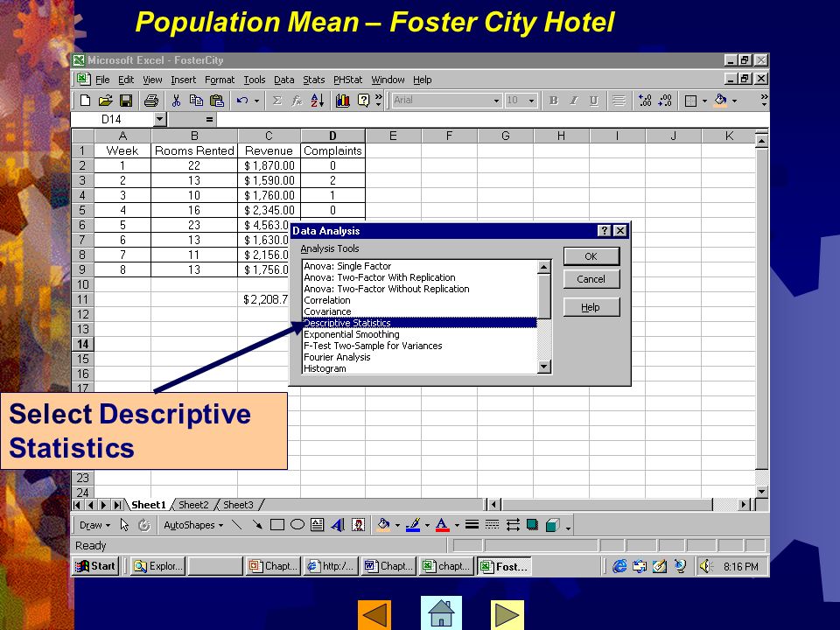Image resolution: width=840 pixels, height=630 pixels.
Task: Expand the Undo history dropdown arrow
Action: click(x=256, y=101)
